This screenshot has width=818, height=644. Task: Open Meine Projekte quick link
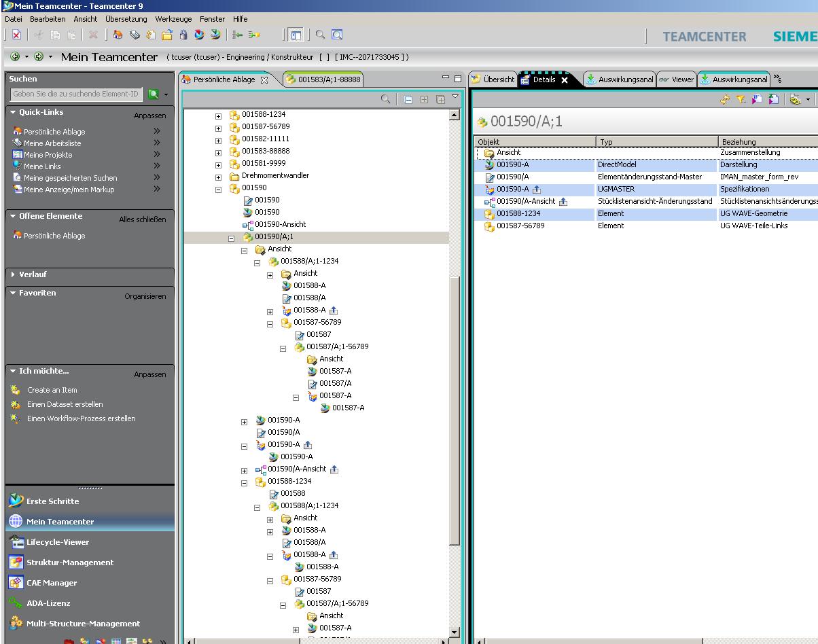pyautogui.click(x=48, y=155)
